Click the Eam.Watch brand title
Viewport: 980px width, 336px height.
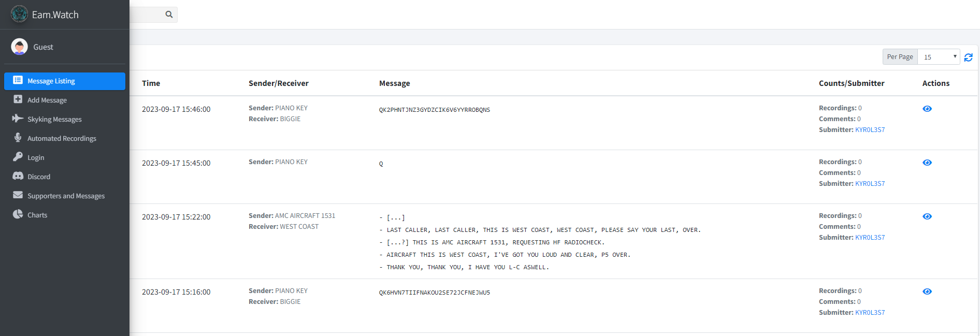click(55, 14)
